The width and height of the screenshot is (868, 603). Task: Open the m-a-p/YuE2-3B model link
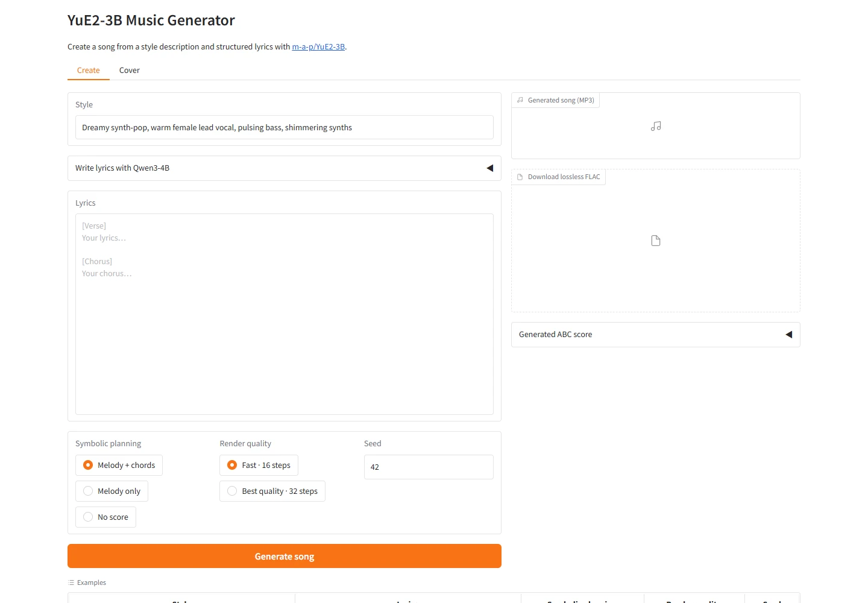coord(318,46)
